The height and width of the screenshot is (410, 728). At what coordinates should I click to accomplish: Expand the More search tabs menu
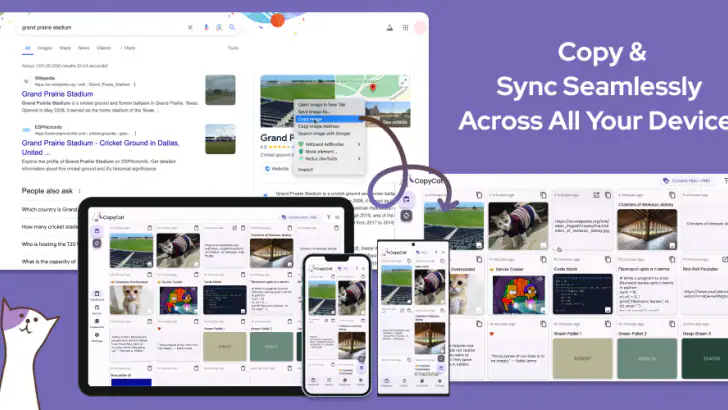coord(128,48)
